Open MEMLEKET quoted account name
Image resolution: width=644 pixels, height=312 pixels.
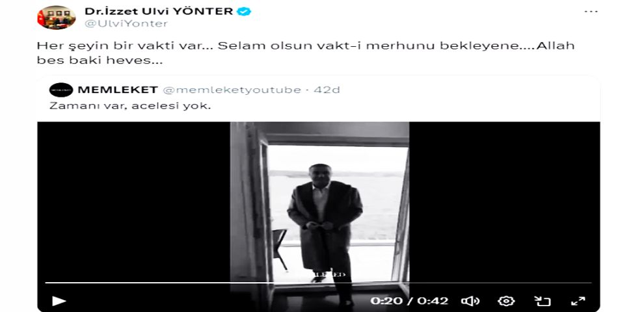tap(118, 90)
